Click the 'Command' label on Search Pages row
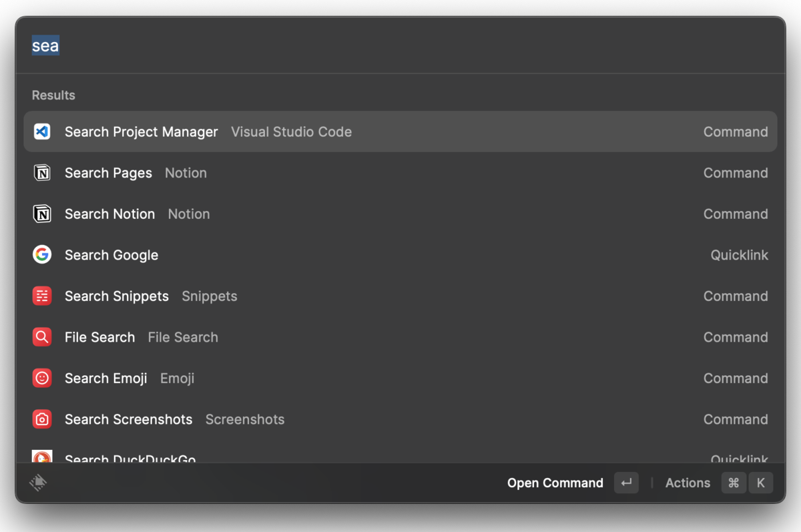Image resolution: width=801 pixels, height=532 pixels. tap(736, 173)
